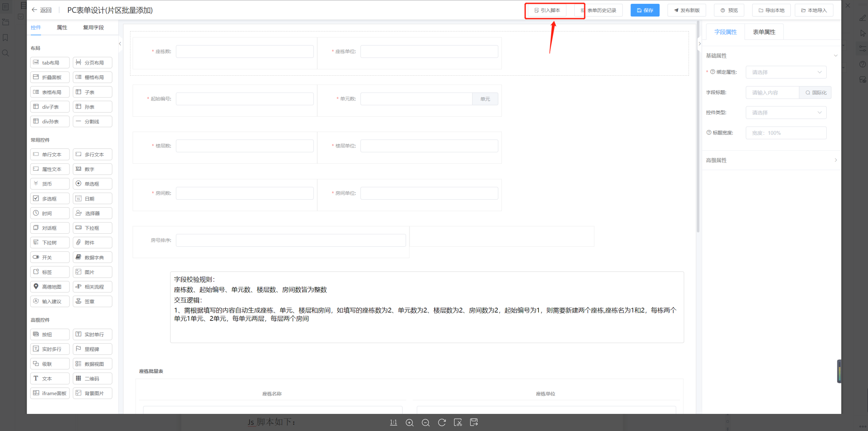The height and width of the screenshot is (431, 868).
Task: Click the 保存 button
Action: 645,10
